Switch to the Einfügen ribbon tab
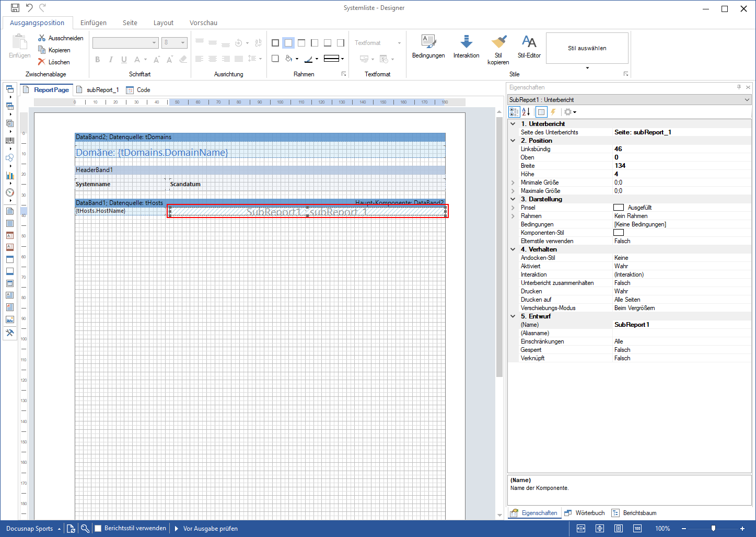756x537 pixels. tap(94, 23)
